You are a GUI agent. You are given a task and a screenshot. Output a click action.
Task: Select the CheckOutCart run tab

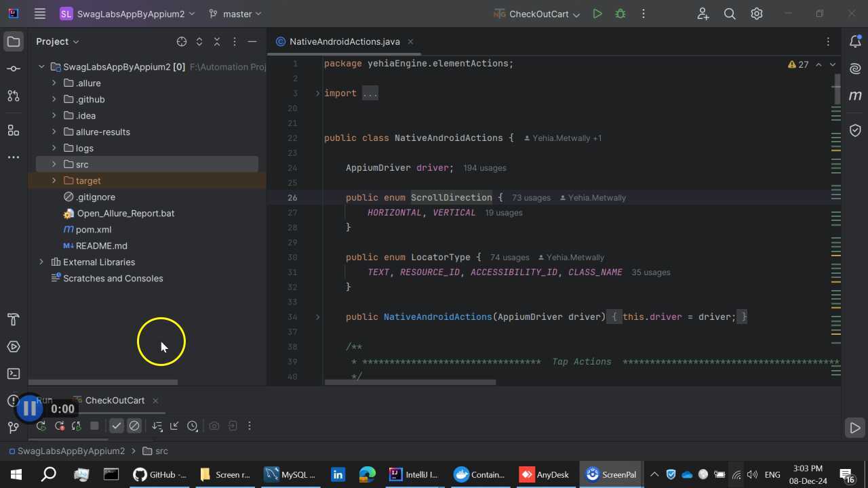pos(115,401)
